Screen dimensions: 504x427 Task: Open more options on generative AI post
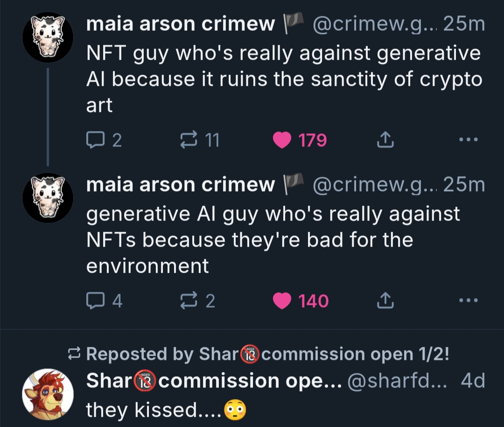468,301
